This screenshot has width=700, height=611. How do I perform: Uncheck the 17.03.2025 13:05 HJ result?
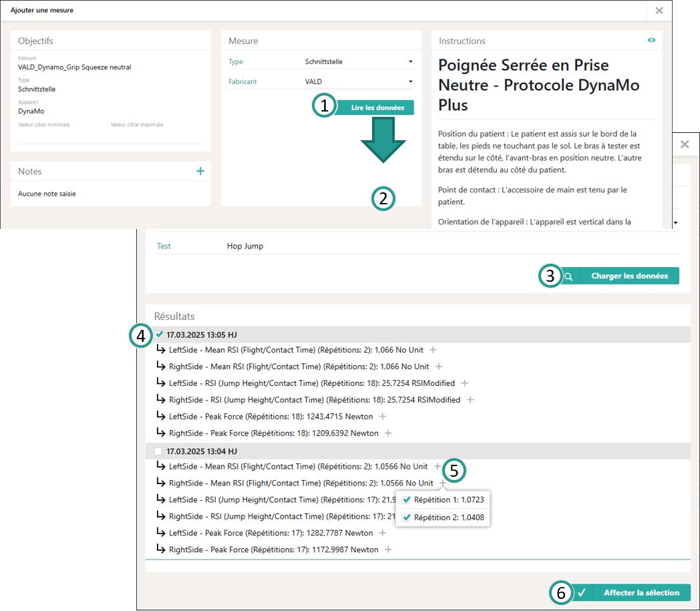pyautogui.click(x=159, y=335)
